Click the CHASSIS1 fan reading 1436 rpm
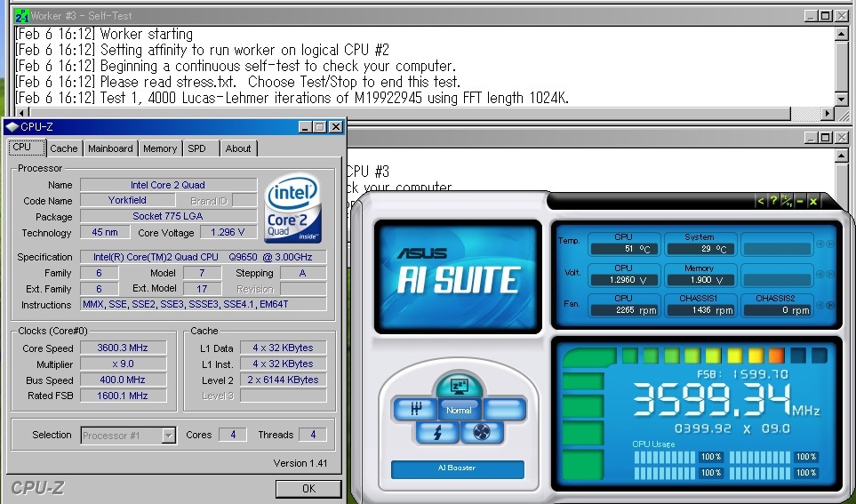 pyautogui.click(x=701, y=310)
